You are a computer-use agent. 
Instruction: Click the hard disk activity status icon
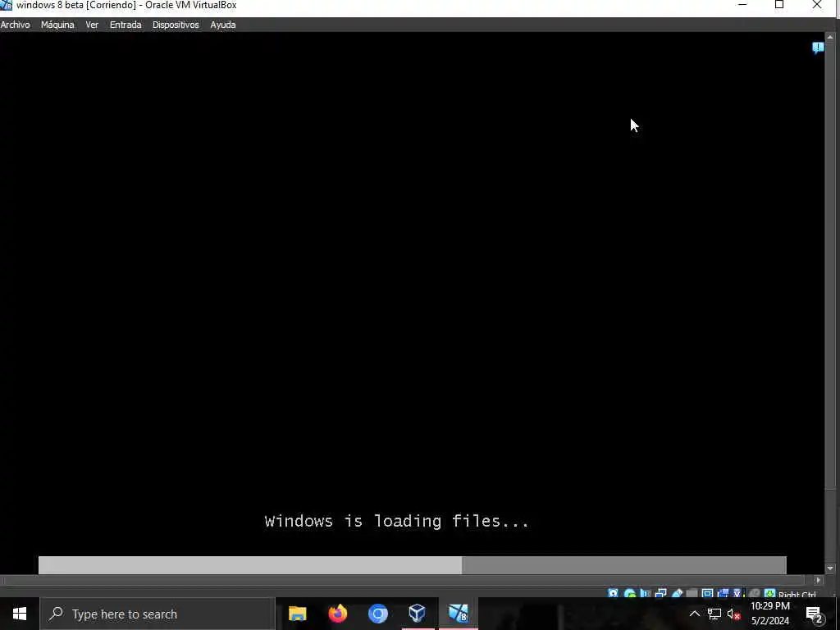pos(613,594)
